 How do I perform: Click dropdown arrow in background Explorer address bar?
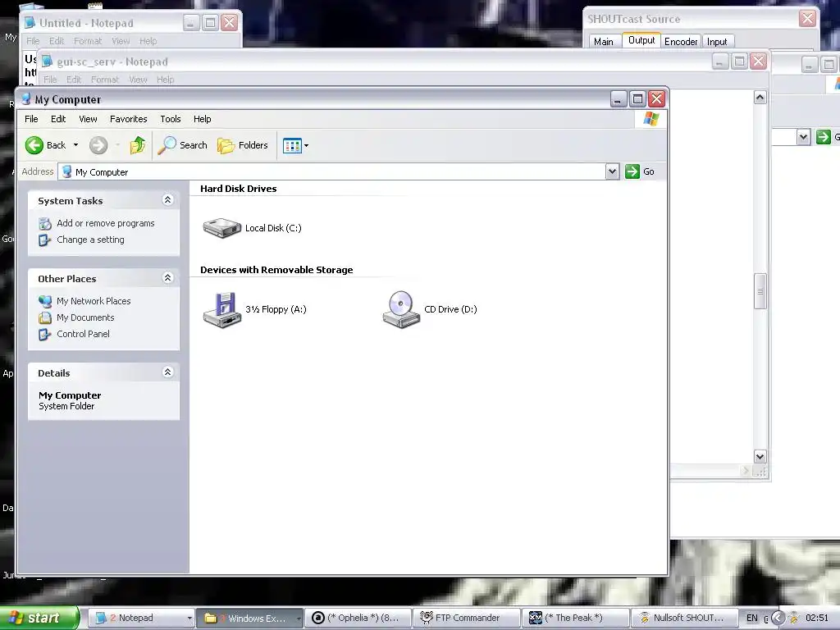pos(803,137)
